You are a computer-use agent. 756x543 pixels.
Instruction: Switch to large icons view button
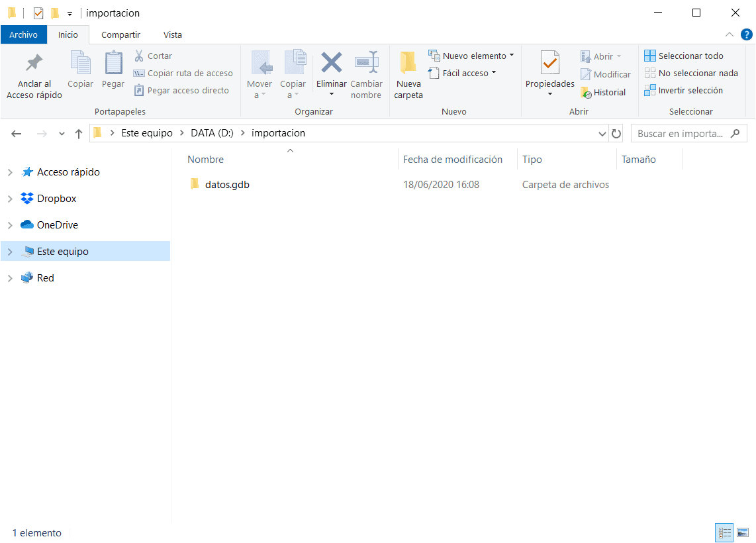[x=743, y=532]
